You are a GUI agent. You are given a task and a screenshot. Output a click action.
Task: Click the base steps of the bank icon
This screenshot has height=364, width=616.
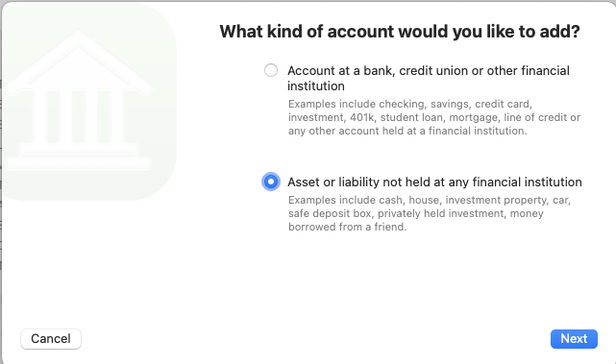(x=79, y=157)
